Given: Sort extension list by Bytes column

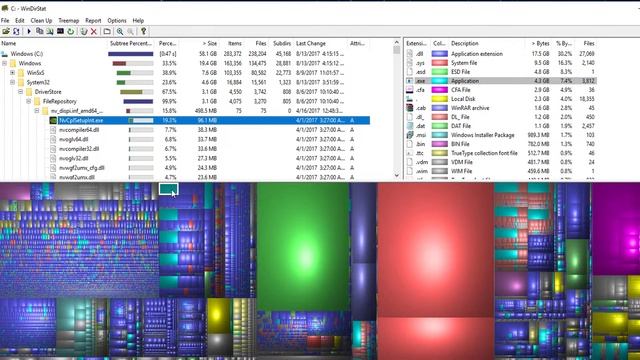Looking at the screenshot, I should point(538,43).
